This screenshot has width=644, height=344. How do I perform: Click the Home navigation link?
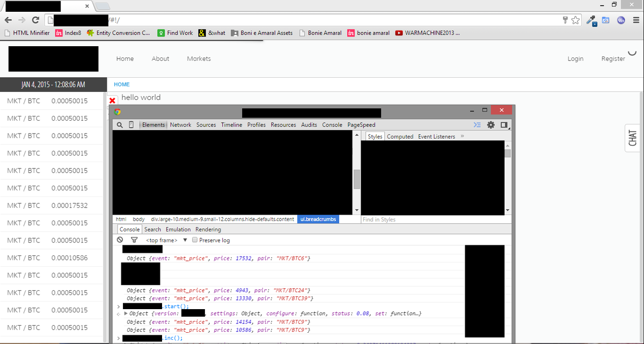coord(125,58)
